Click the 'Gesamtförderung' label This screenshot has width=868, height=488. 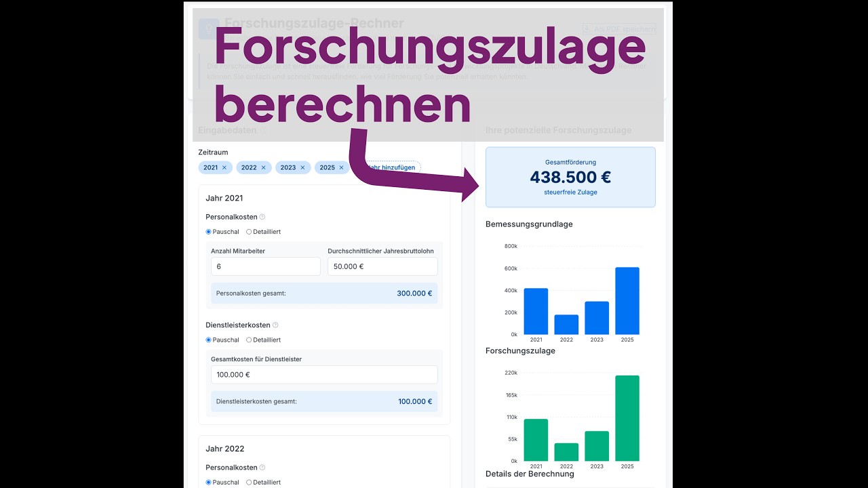[570, 163]
